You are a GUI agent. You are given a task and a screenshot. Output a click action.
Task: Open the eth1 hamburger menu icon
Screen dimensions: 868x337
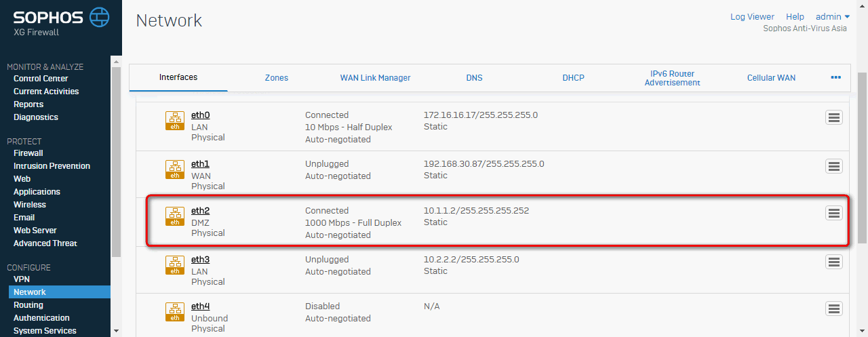tap(834, 166)
